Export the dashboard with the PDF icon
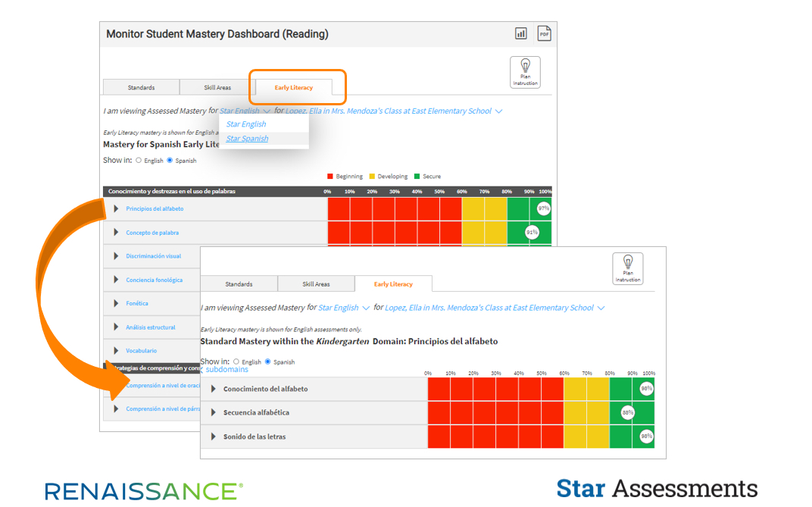 coord(544,33)
